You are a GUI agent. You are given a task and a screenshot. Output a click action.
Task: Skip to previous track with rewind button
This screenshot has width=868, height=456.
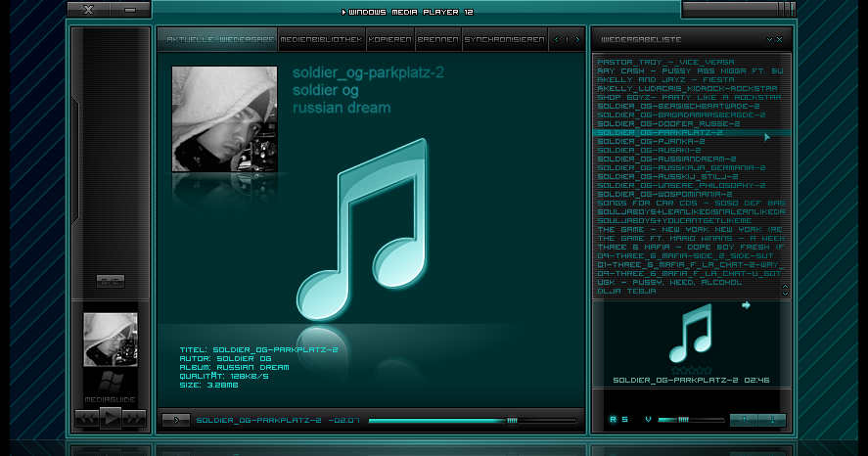tap(87, 419)
